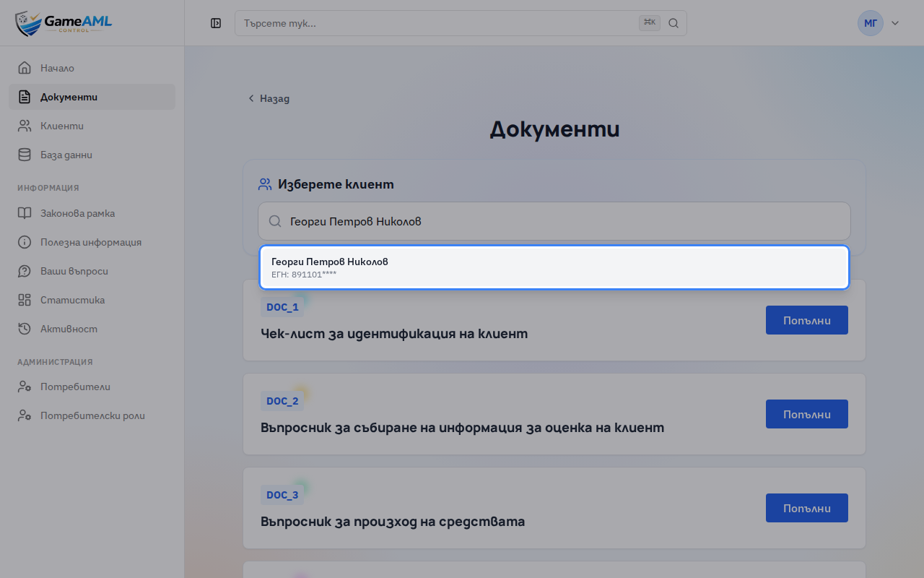Click Попълни for the DOC_1 checklist
The width and height of the screenshot is (924, 578).
806,320
